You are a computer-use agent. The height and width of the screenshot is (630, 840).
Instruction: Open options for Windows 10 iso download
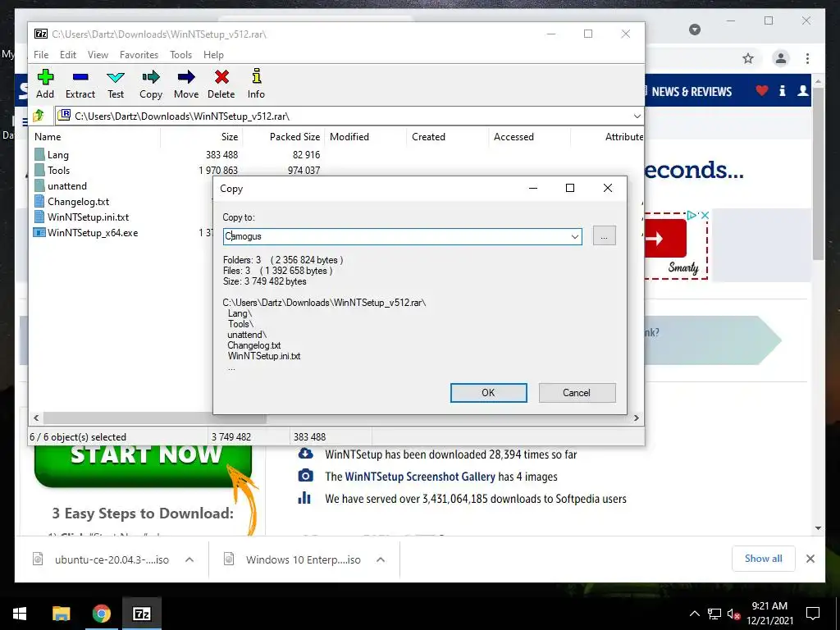[381, 559]
